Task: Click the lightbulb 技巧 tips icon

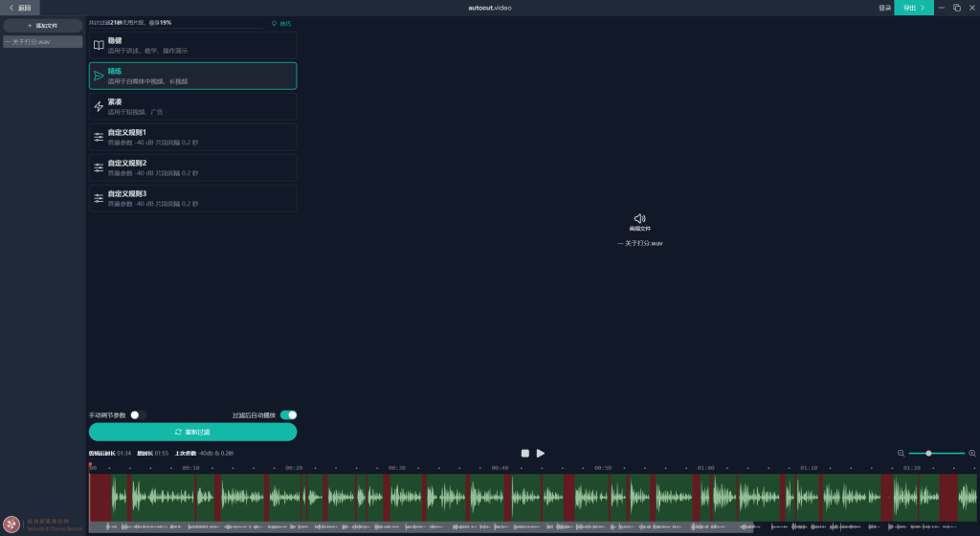Action: (274, 23)
